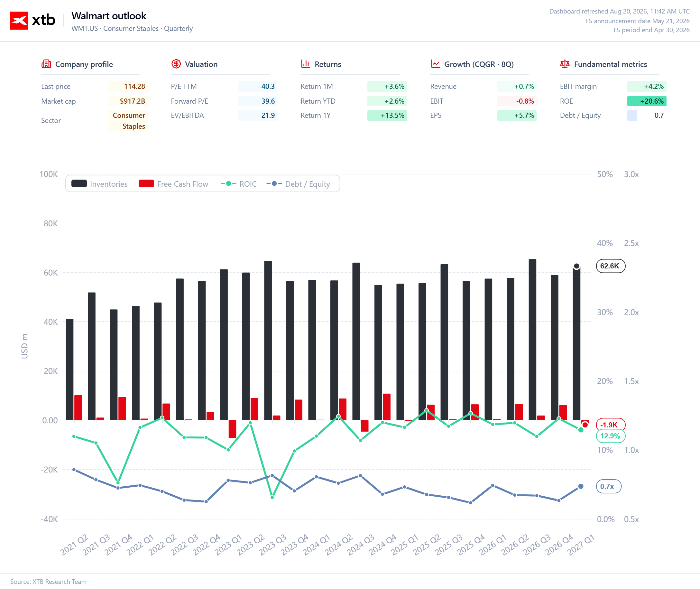700x589 pixels.
Task: Click the Growth line chart icon
Action: point(435,64)
